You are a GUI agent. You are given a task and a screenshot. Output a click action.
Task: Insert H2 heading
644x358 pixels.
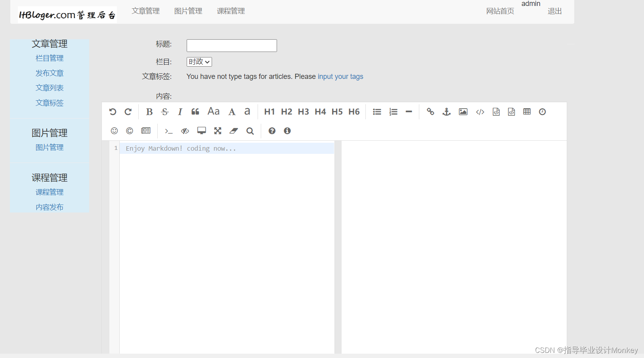(x=287, y=112)
